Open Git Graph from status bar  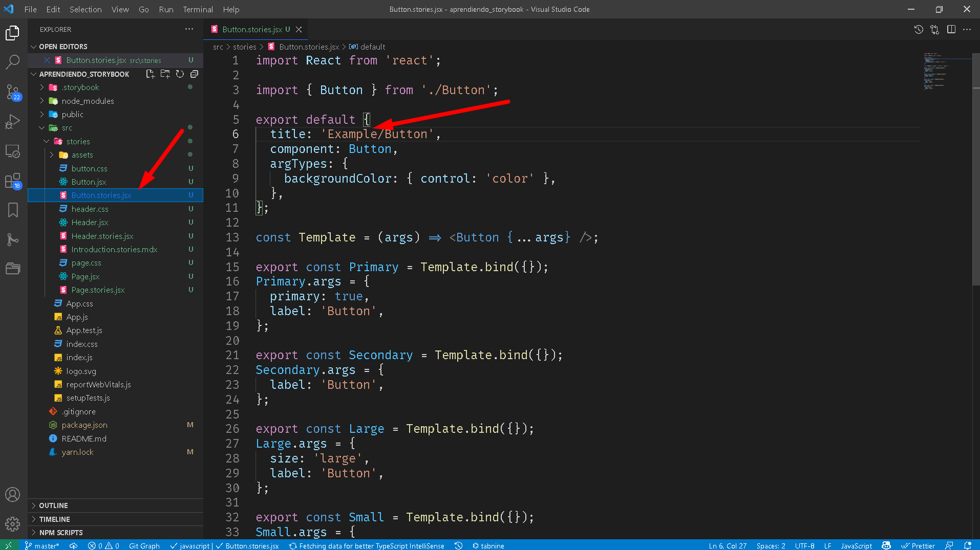tap(144, 546)
